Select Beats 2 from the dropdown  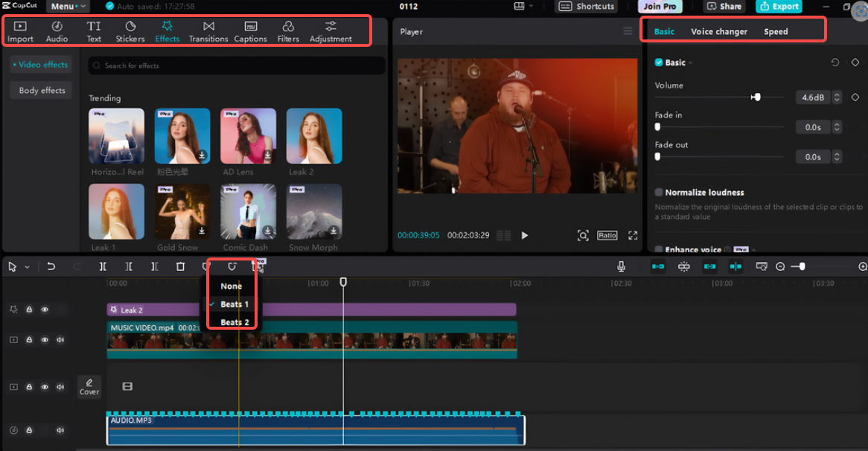(x=234, y=322)
